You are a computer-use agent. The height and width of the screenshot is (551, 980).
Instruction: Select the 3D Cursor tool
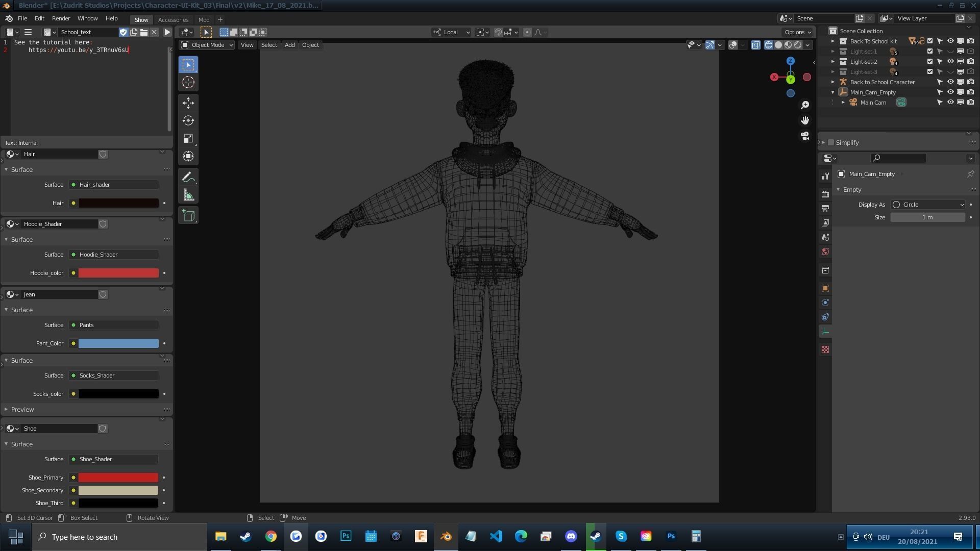point(188,82)
